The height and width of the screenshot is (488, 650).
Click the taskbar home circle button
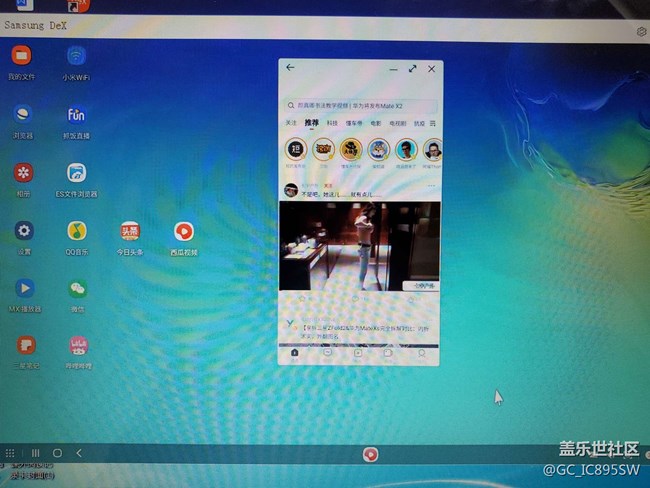pyautogui.click(x=57, y=453)
